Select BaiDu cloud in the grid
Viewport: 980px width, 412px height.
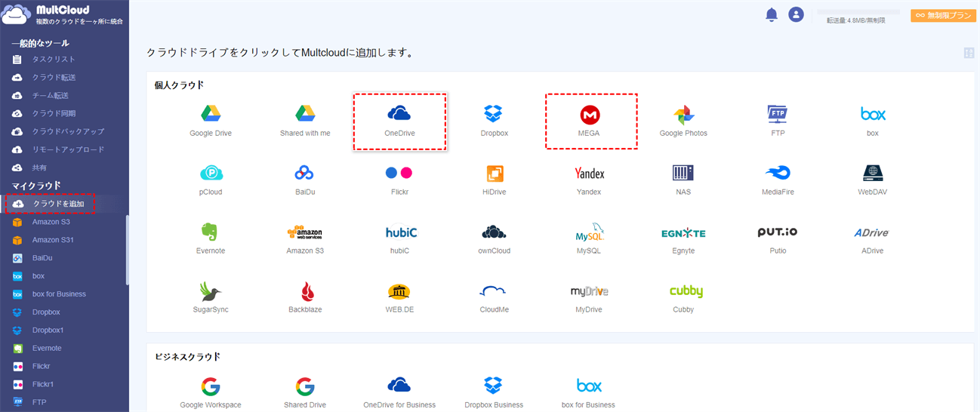305,180
